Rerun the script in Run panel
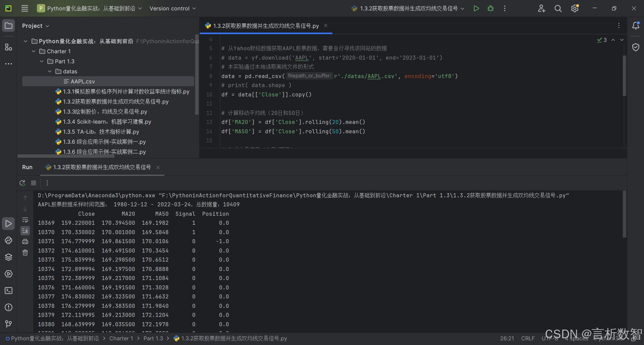 pyautogui.click(x=22, y=183)
